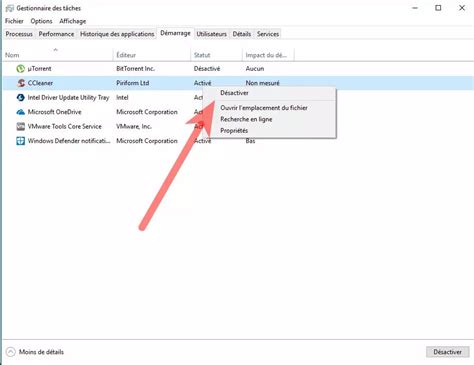
Task: Click the Désactivé status for µTorrent
Action: tap(207, 69)
